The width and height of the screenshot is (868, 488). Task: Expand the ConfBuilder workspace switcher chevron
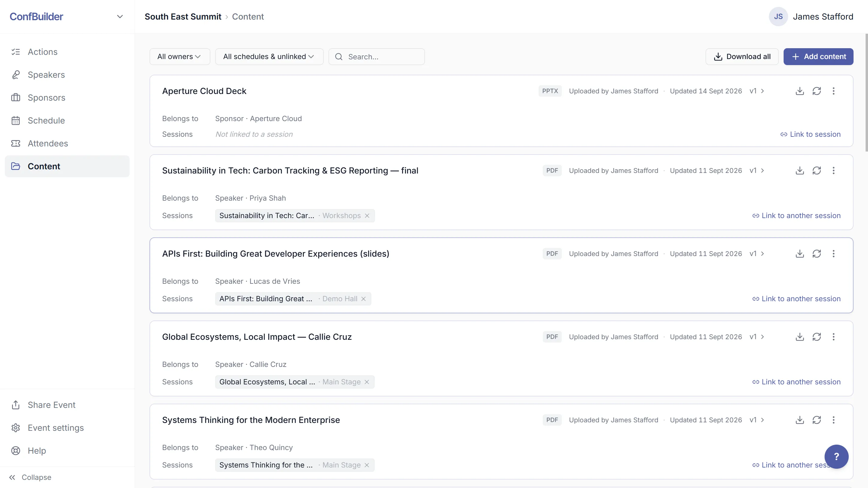120,17
